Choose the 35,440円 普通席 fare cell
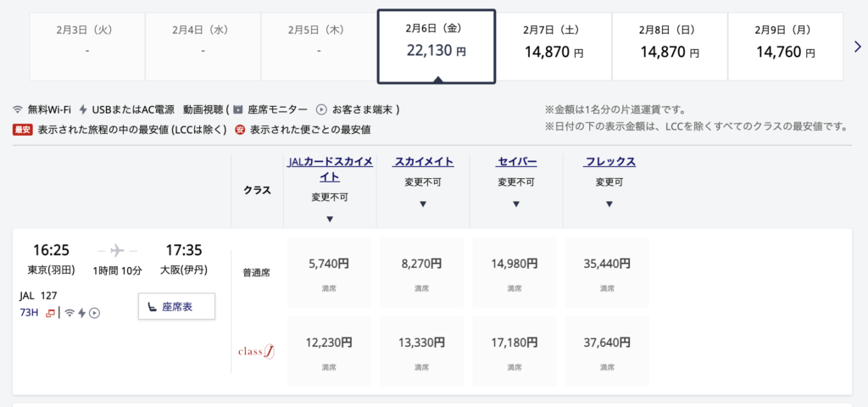 tap(607, 272)
